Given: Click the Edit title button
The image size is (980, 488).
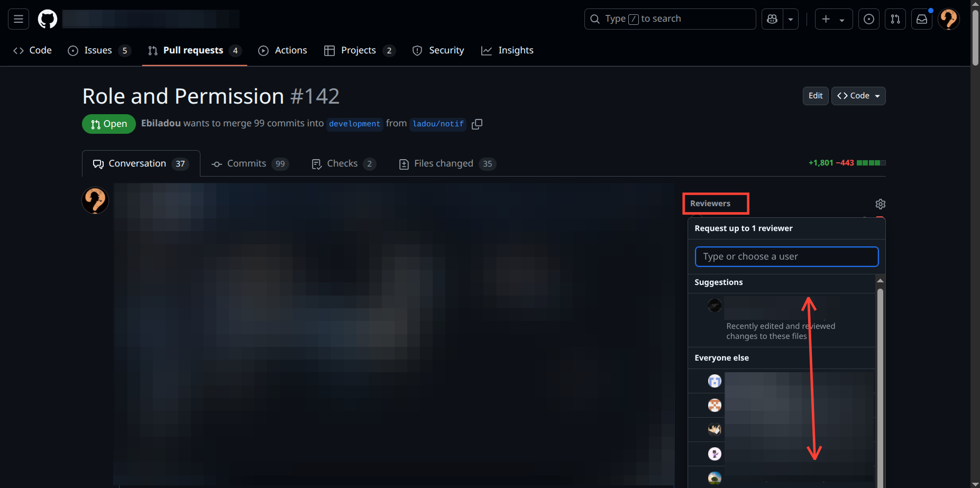Looking at the screenshot, I should [x=815, y=96].
